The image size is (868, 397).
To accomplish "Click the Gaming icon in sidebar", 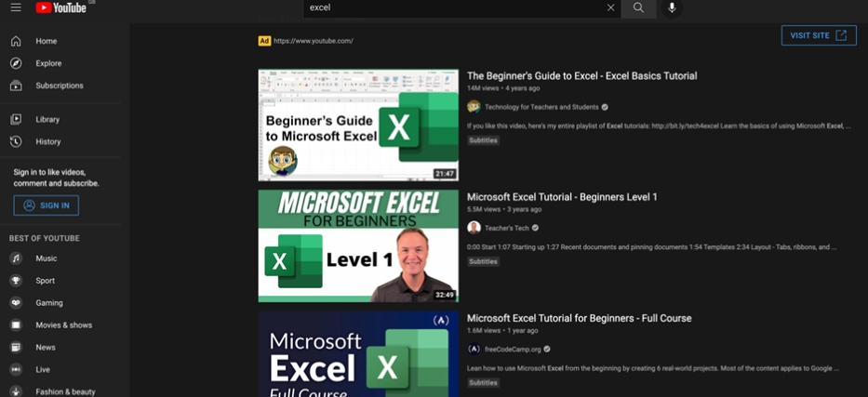I will coord(16,303).
